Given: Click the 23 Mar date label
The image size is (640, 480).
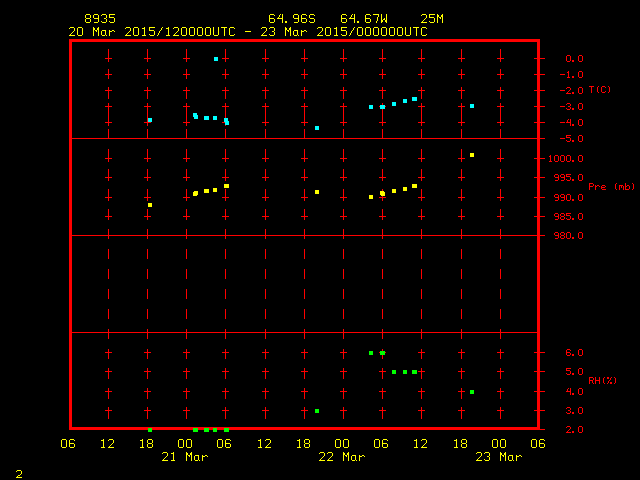Looking at the screenshot, I should tap(499, 457).
